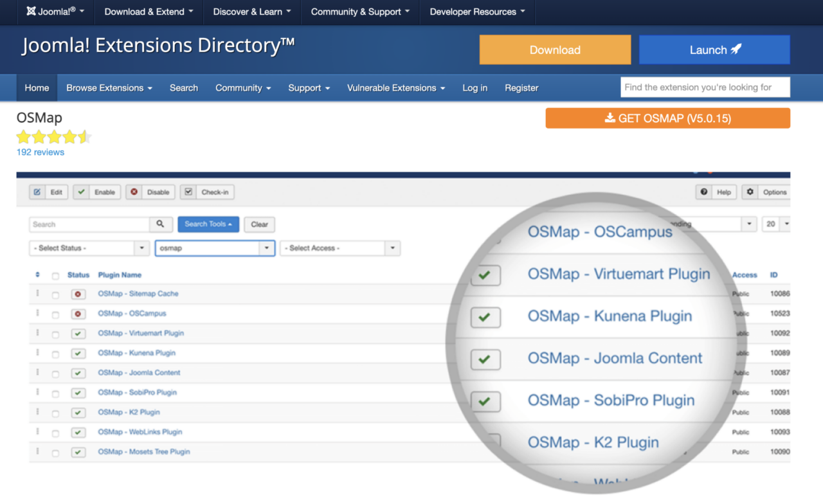823x504 pixels.
Task: Toggle disabled status icon for Sitemap Cache
Action: click(78, 294)
